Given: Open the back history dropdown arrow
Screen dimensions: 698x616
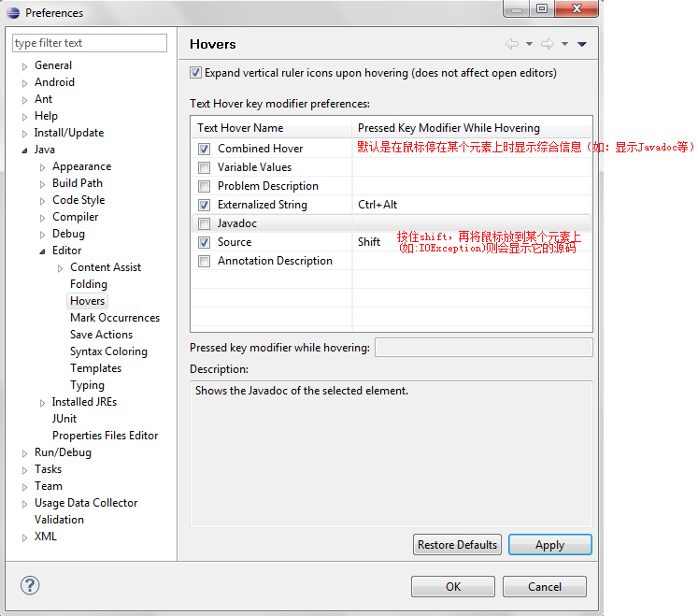Looking at the screenshot, I should coord(529,44).
